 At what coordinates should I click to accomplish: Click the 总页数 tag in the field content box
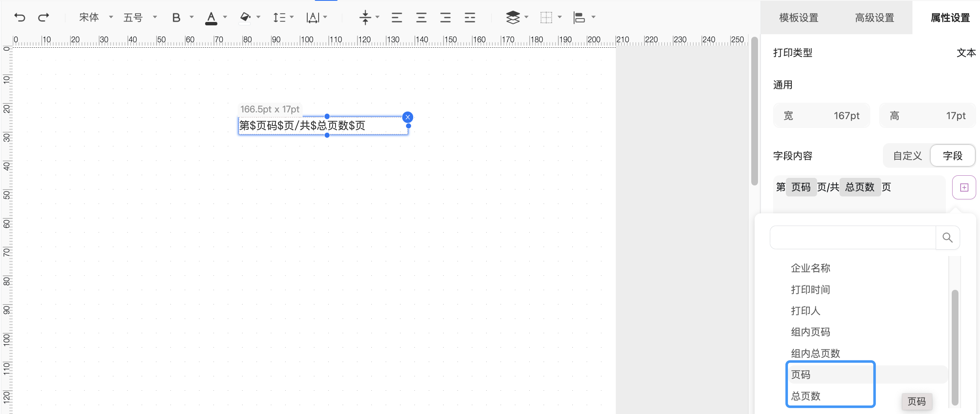pos(860,187)
